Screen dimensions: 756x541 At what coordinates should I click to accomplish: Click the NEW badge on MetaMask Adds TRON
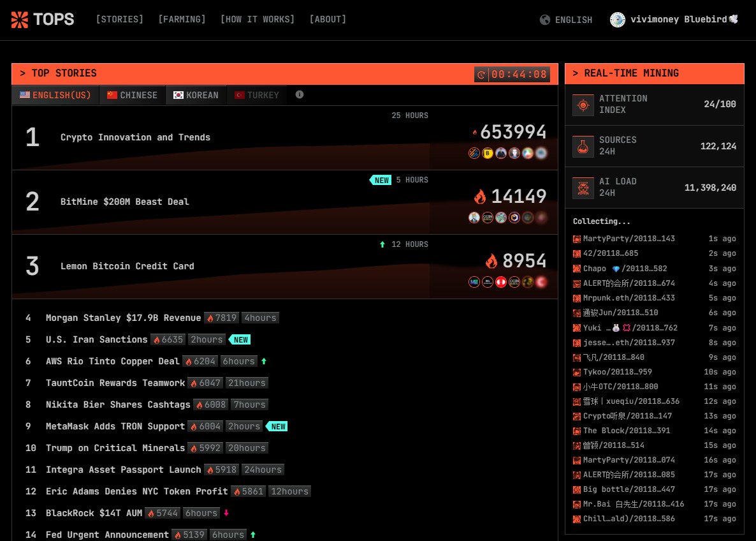click(x=277, y=427)
